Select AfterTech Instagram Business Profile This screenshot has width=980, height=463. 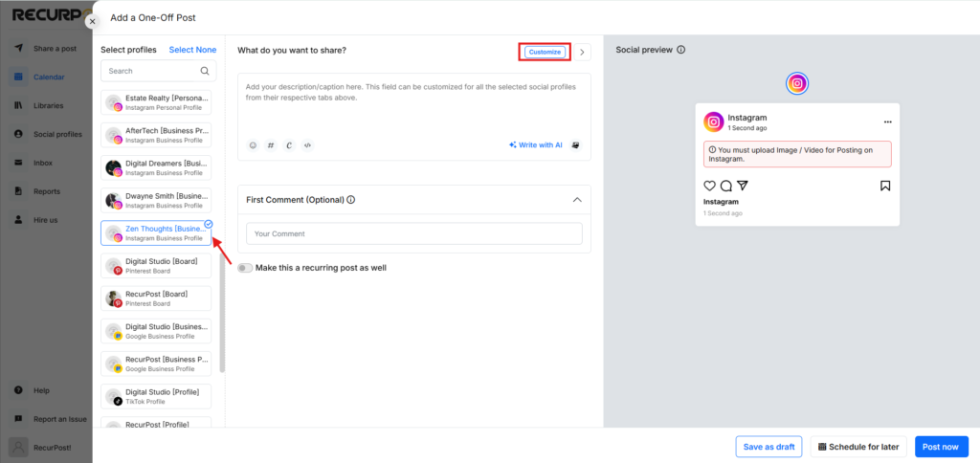tap(156, 135)
